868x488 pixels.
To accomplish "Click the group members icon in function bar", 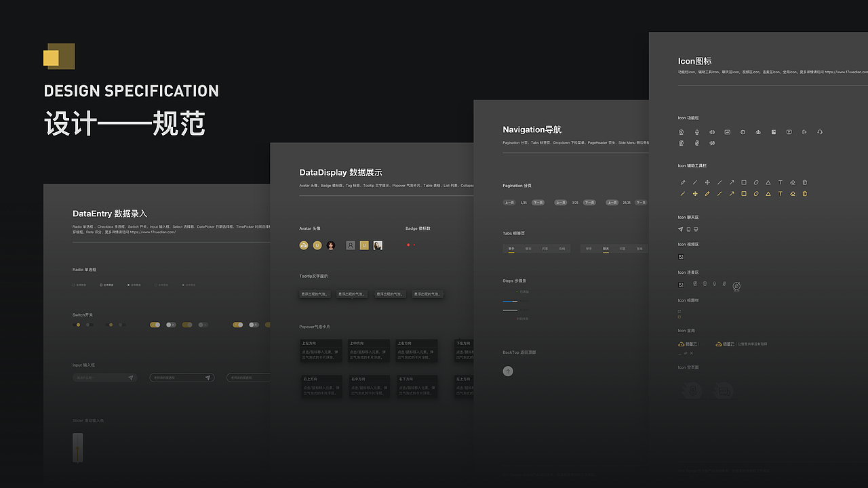I will (x=758, y=132).
